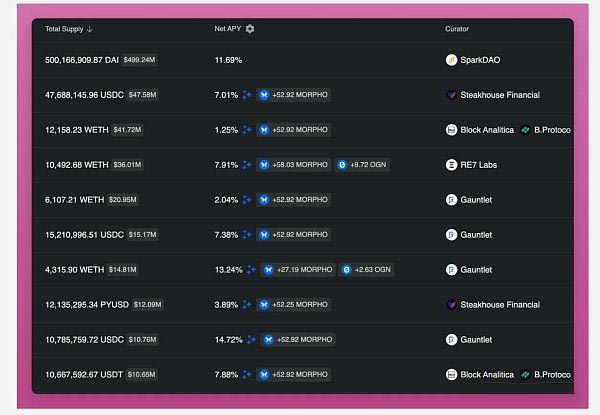
Task: Click the sparkle icon next to 13.24% APY
Action: click(250, 270)
